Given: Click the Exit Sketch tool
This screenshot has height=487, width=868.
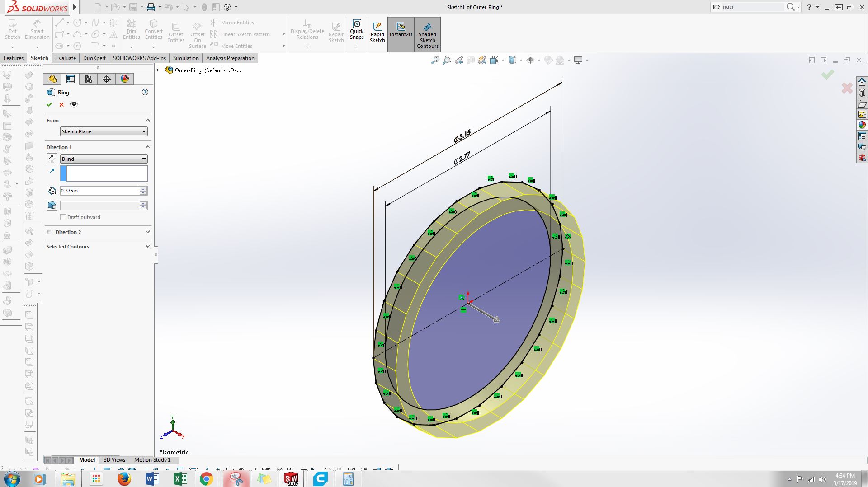Looking at the screenshot, I should [x=13, y=30].
